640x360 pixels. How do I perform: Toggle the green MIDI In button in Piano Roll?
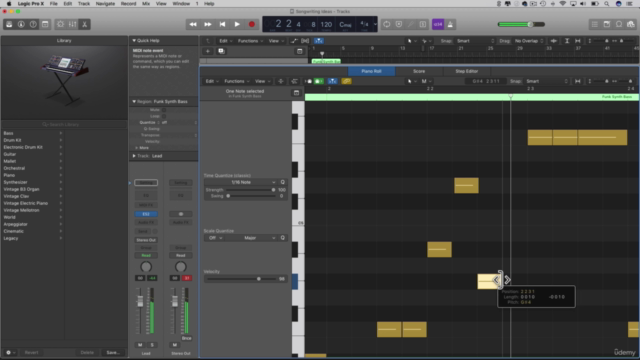tap(319, 81)
